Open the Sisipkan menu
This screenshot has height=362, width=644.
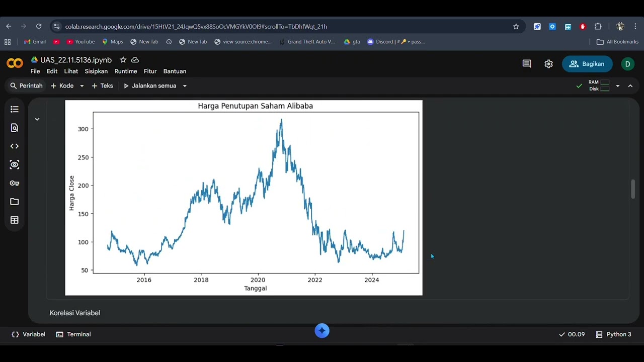[x=96, y=71]
